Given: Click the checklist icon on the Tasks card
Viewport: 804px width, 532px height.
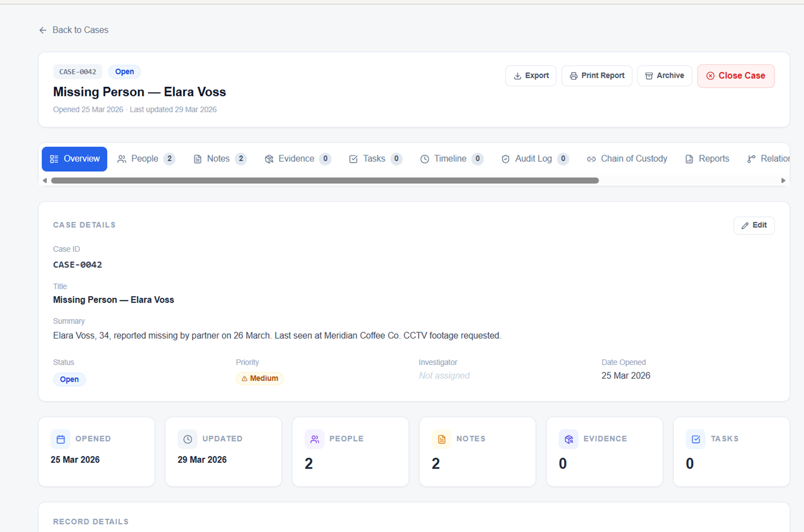Looking at the screenshot, I should point(695,439).
